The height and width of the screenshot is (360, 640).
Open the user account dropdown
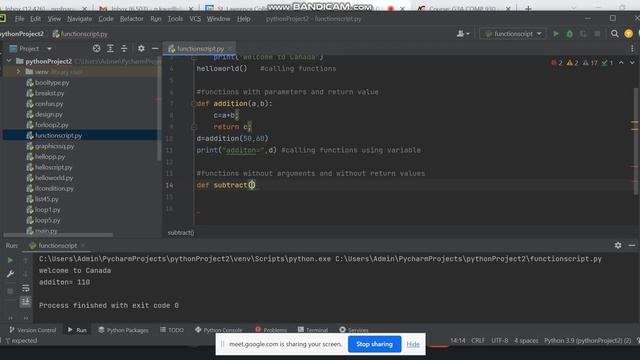point(463,34)
